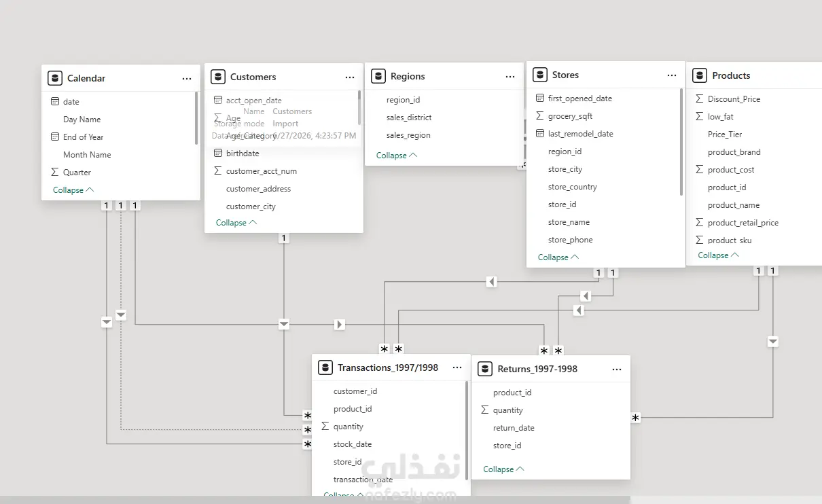Collapse the Stores table fields

[x=558, y=257]
